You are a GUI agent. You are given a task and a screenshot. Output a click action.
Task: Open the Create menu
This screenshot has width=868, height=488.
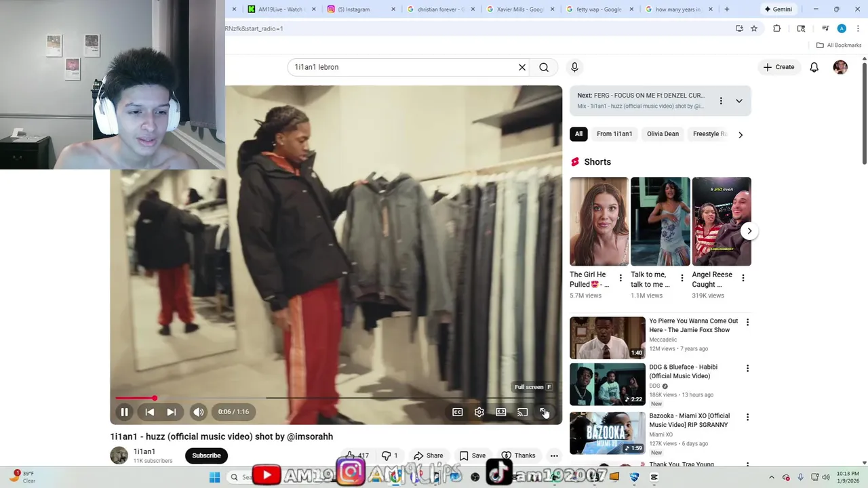[x=778, y=67]
